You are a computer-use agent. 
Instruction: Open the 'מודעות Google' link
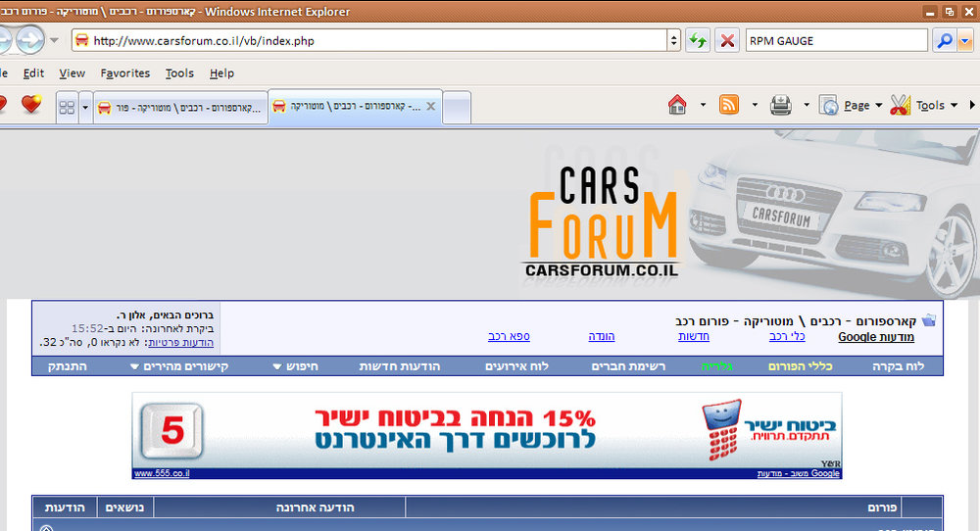pyautogui.click(x=875, y=337)
